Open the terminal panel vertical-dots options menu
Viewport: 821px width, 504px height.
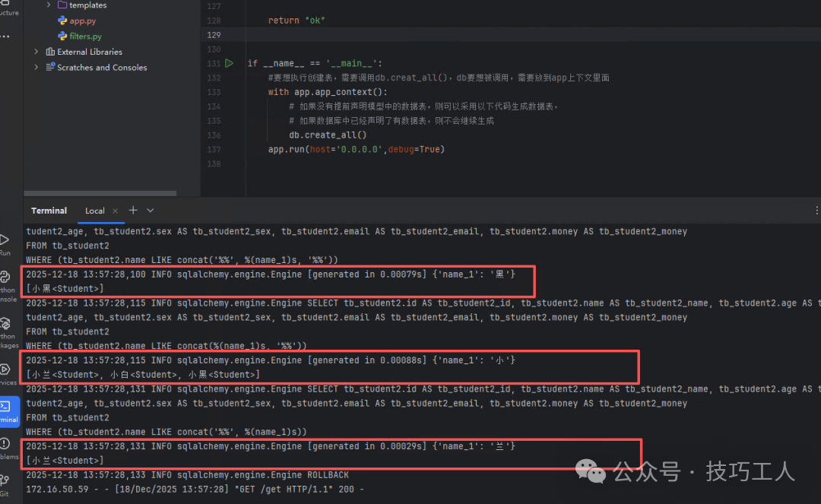click(816, 211)
